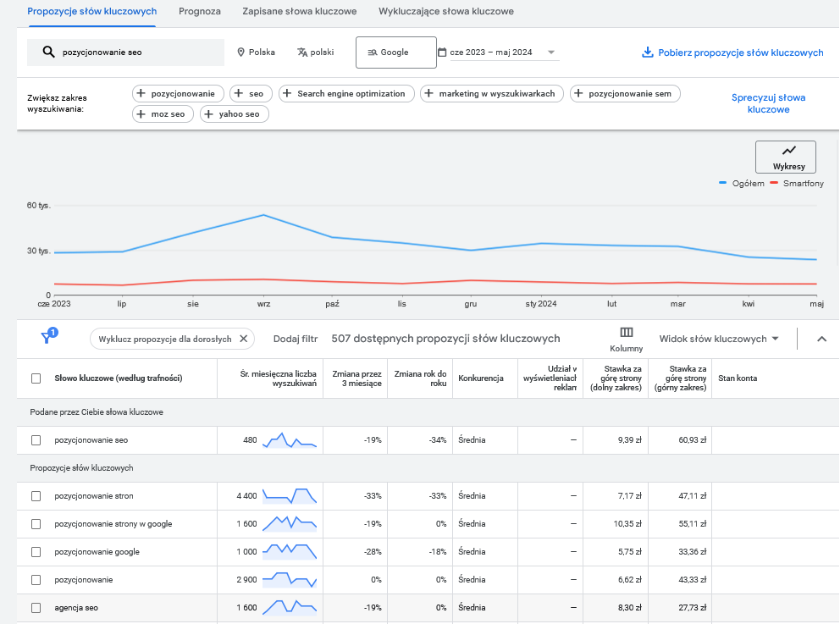Screen dimensions: 840x624
Task: Switch to Zapisane słowa kluczowe tab
Action: pos(300,11)
